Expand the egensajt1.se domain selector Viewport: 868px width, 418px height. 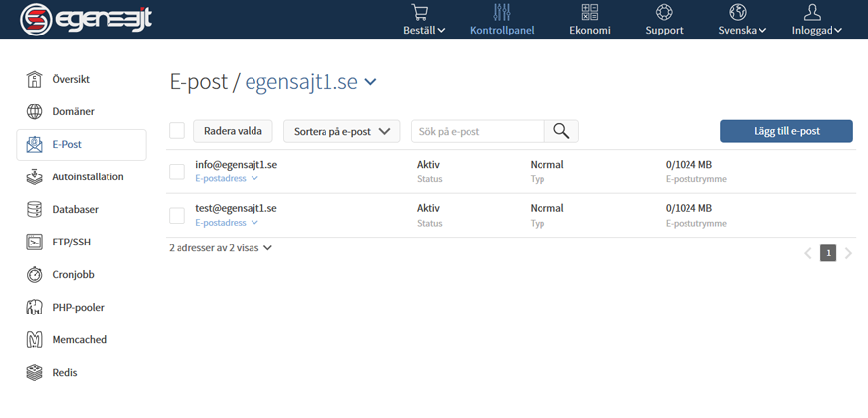pos(311,82)
